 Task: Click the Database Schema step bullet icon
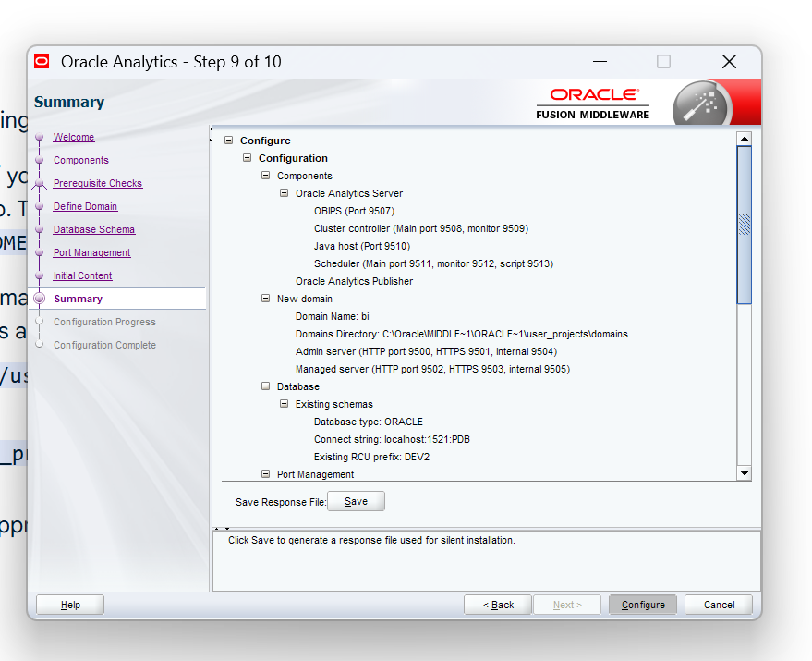point(40,229)
